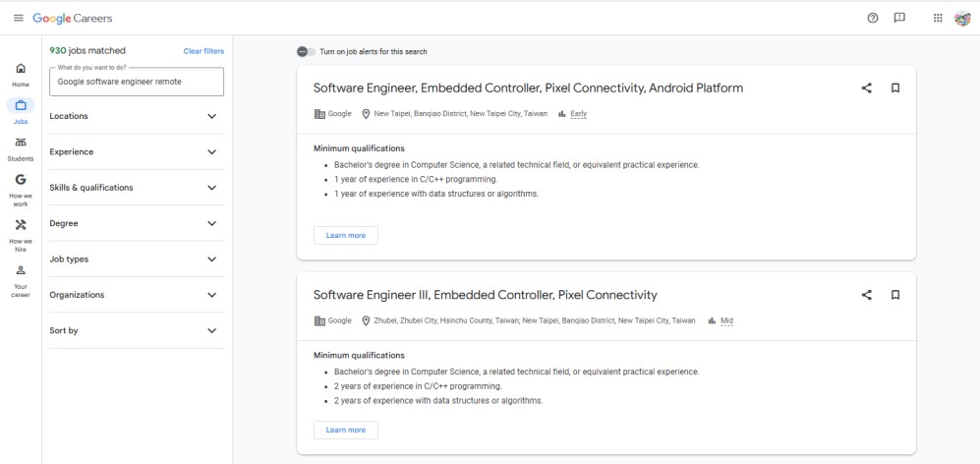Select Jobs in the sidebar
This screenshot has width=980, height=464.
(x=21, y=111)
